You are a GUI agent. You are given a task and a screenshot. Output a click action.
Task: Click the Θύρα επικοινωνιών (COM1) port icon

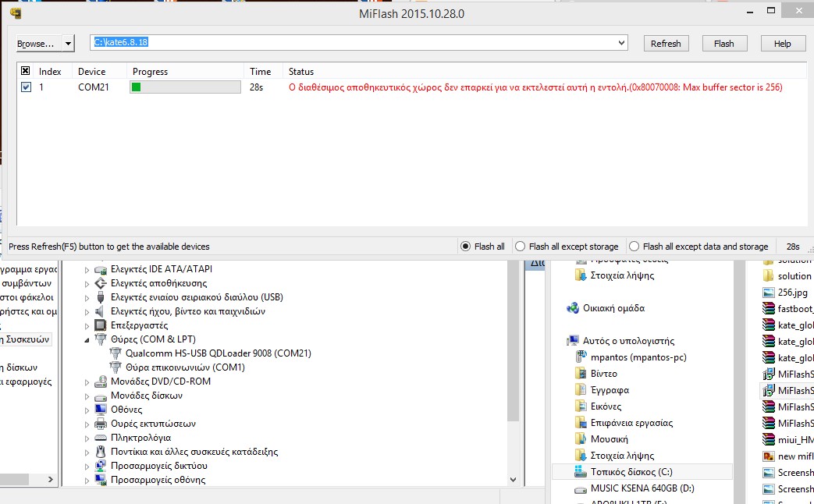click(x=117, y=367)
